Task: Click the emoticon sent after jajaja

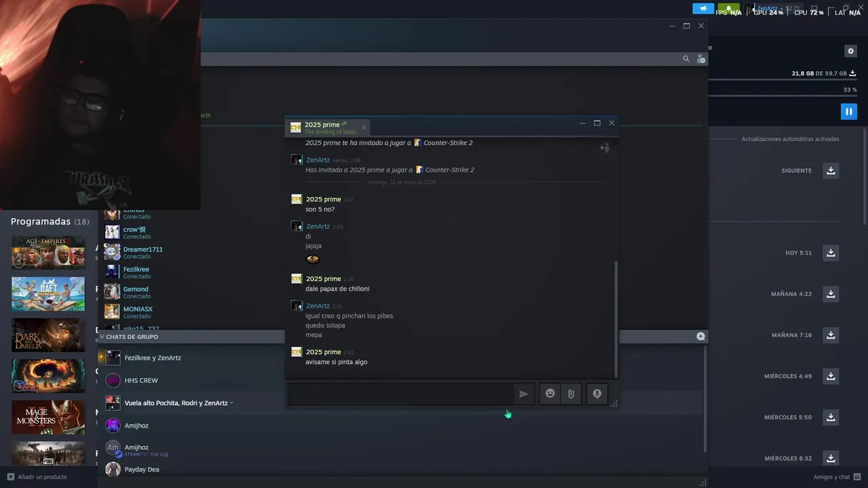Action: (313, 259)
